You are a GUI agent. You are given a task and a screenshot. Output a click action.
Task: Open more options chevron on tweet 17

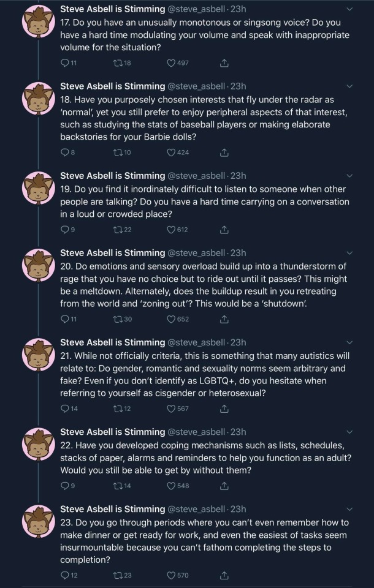tap(349, 9)
